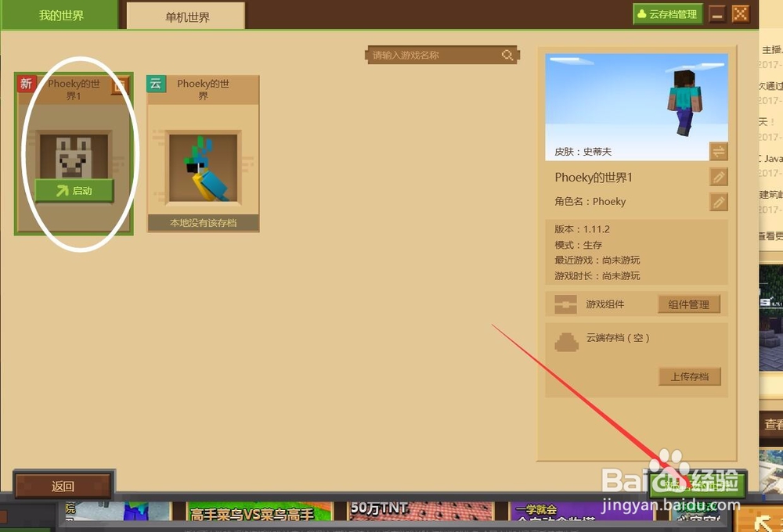Screen dimensions: 783x532
Task: Focus the 请输入游戏名称 search field
Action: [442, 55]
